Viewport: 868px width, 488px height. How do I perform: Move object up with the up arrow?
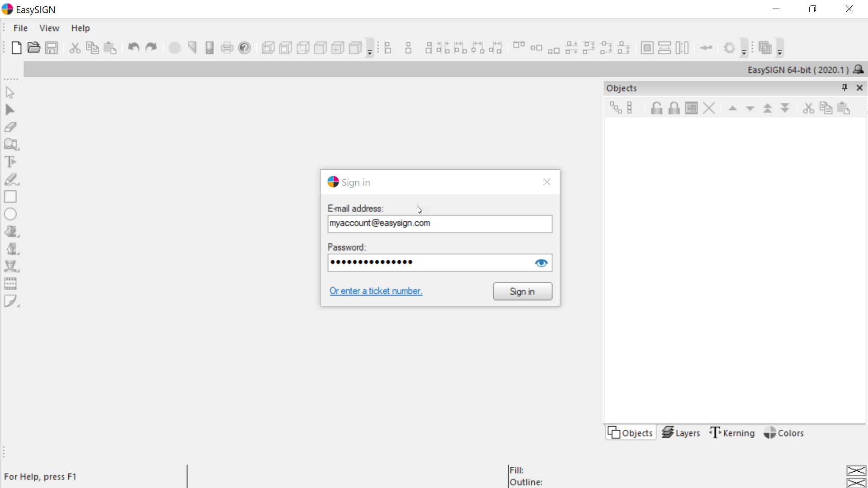coord(733,108)
